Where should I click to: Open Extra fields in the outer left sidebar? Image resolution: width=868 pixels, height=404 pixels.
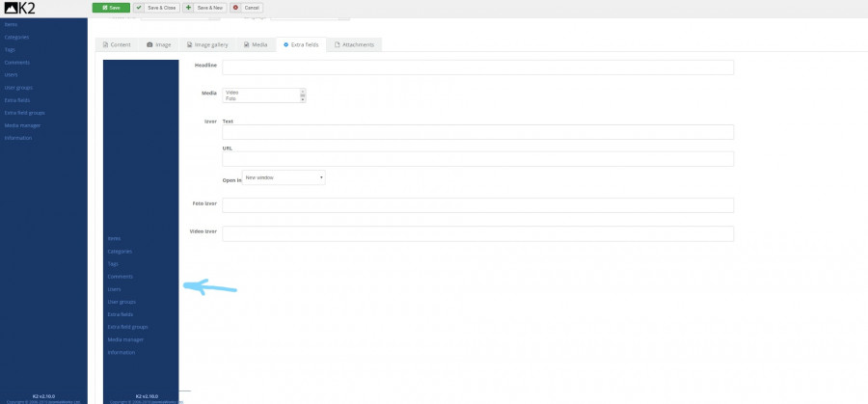(x=17, y=100)
